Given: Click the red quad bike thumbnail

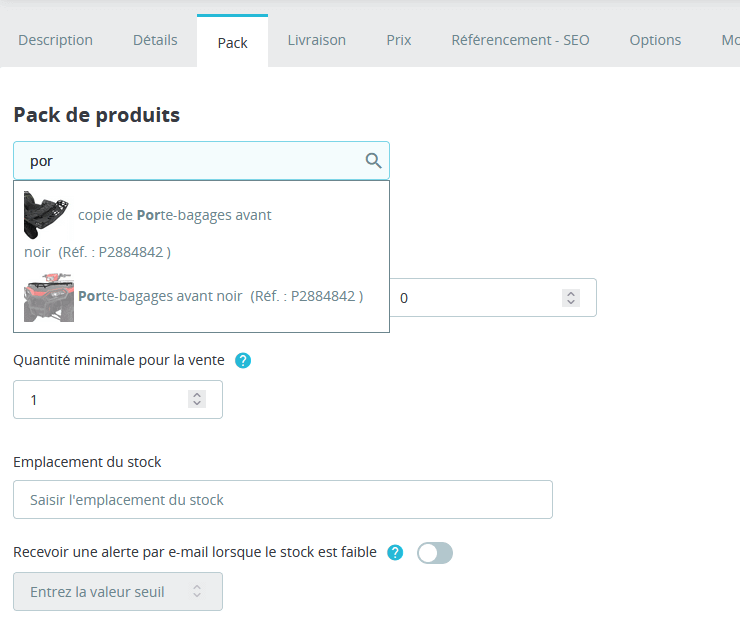Looking at the screenshot, I should point(49,297).
